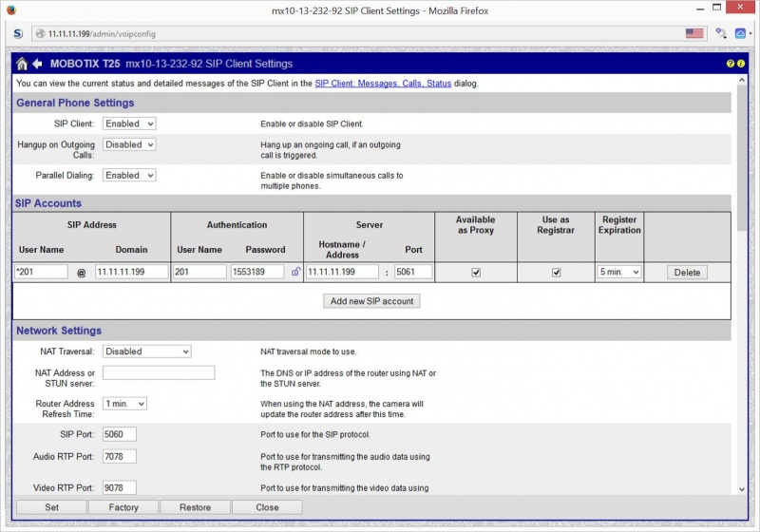
Task: Click the Port to use for the SIP protocol text
Action: pos(315,434)
